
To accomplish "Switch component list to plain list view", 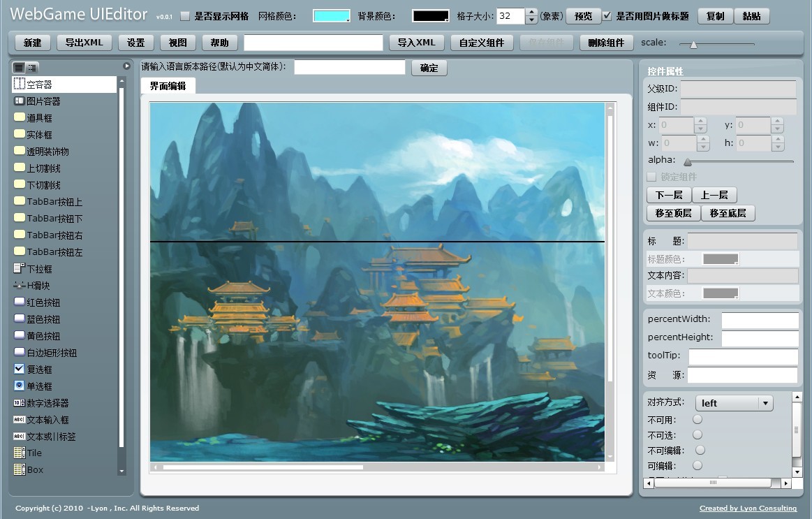I will click(19, 67).
